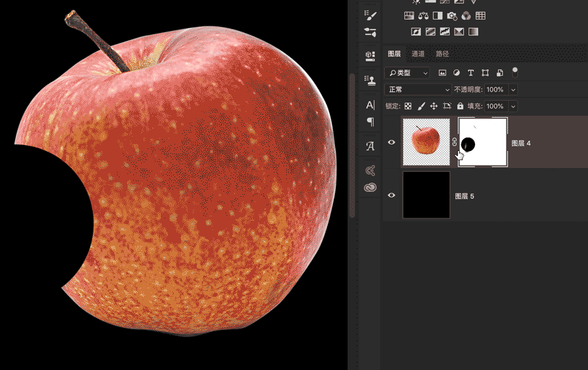588x370 pixels.
Task: Switch to the 图层 tab
Action: (394, 54)
